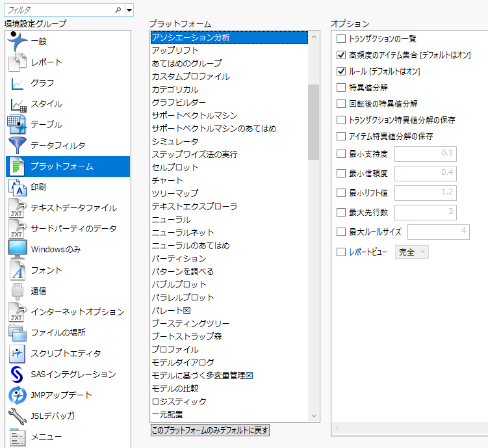Open the データフィルタ funnel icon
This screenshot has width=488, height=448.
(x=17, y=146)
